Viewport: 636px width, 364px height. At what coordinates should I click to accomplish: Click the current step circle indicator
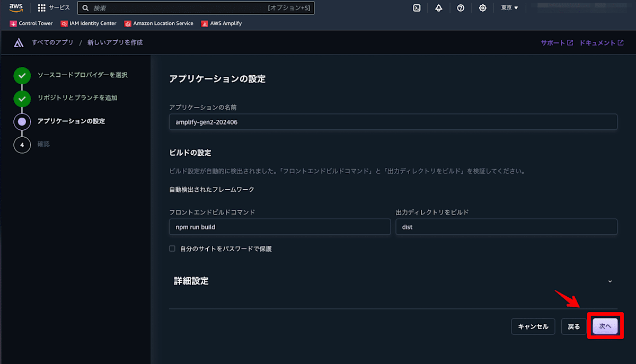pos(22,121)
